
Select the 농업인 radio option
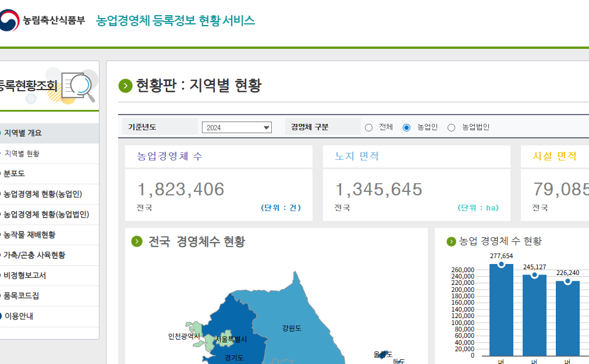(x=406, y=127)
